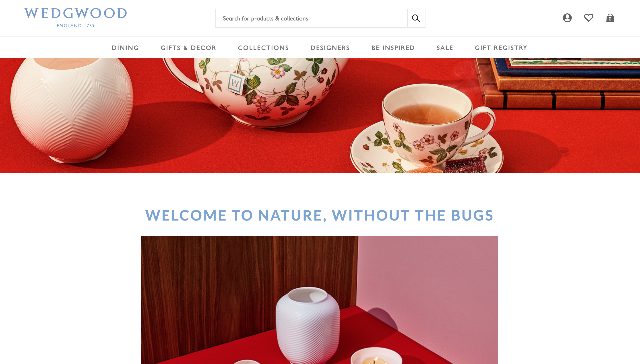640x364 pixels.
Task: Open Gift Registry navigation item
Action: (x=501, y=48)
